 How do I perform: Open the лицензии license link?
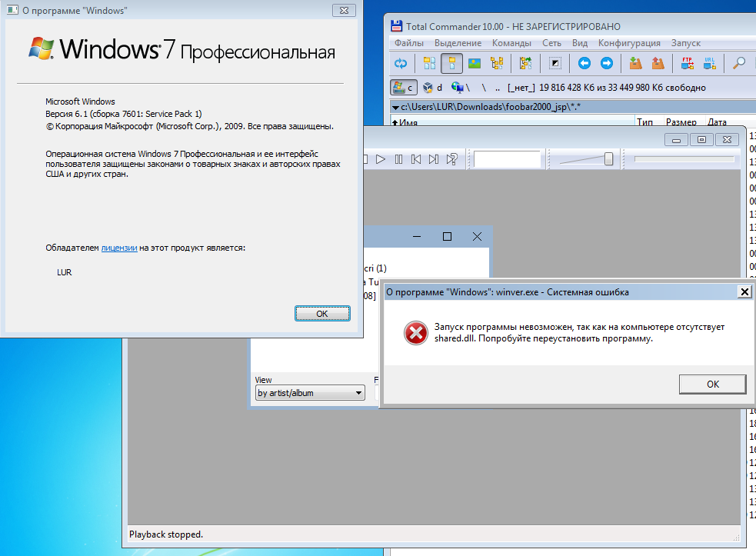pyautogui.click(x=119, y=248)
